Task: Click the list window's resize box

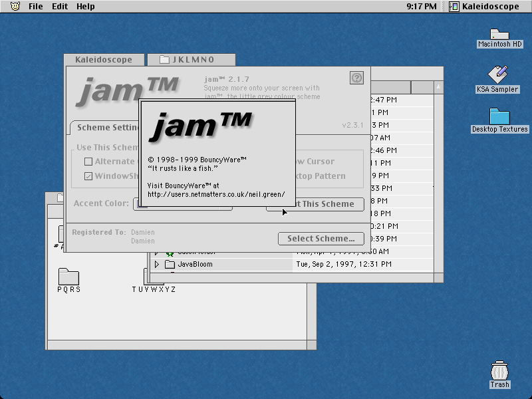Action: coord(439,278)
